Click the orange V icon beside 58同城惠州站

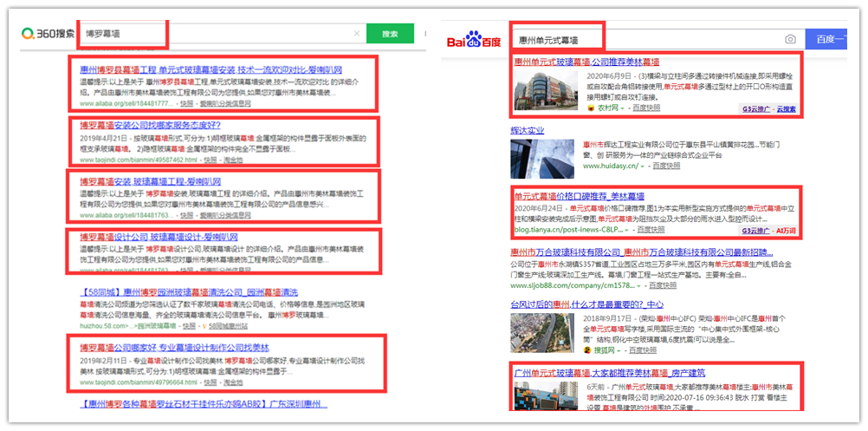click(204, 326)
